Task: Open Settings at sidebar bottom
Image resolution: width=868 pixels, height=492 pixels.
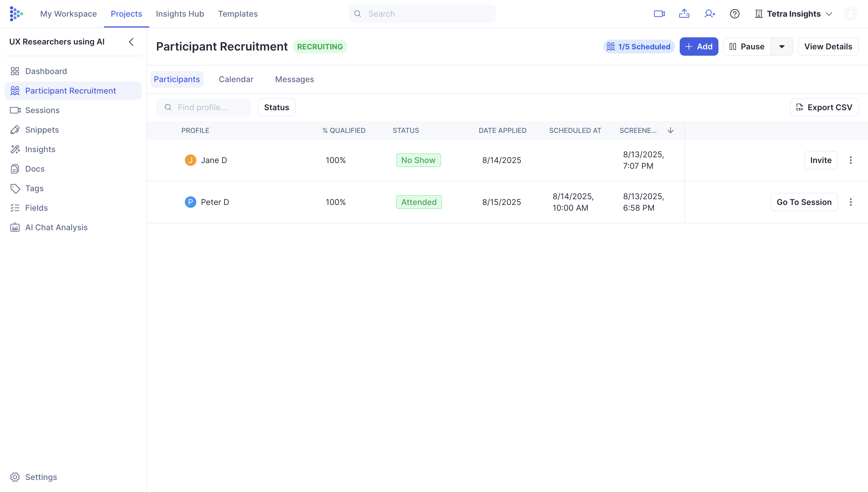Action: pos(73,477)
